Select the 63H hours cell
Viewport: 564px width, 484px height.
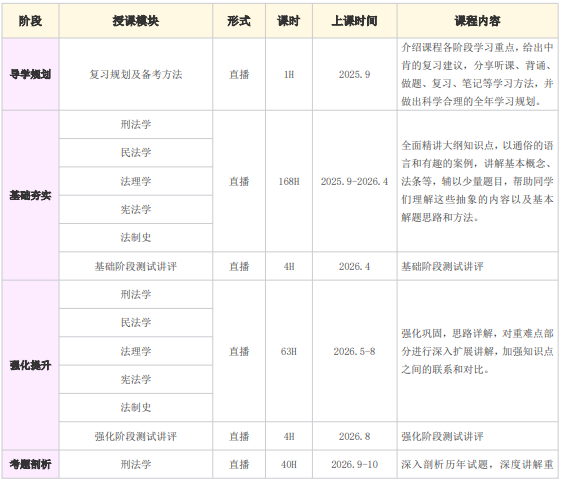point(289,351)
